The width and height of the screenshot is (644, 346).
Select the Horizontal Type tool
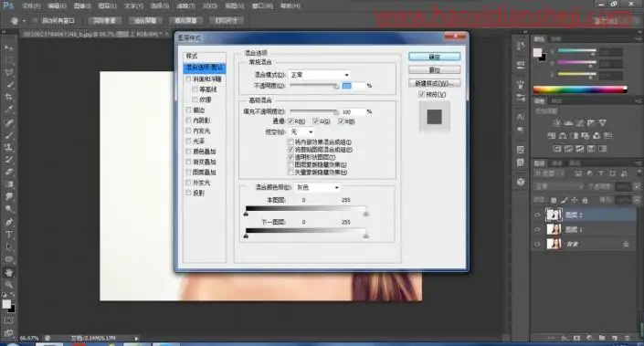[x=8, y=235]
